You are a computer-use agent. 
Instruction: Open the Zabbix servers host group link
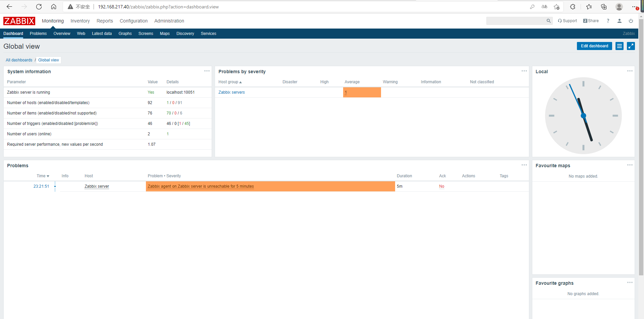(231, 92)
